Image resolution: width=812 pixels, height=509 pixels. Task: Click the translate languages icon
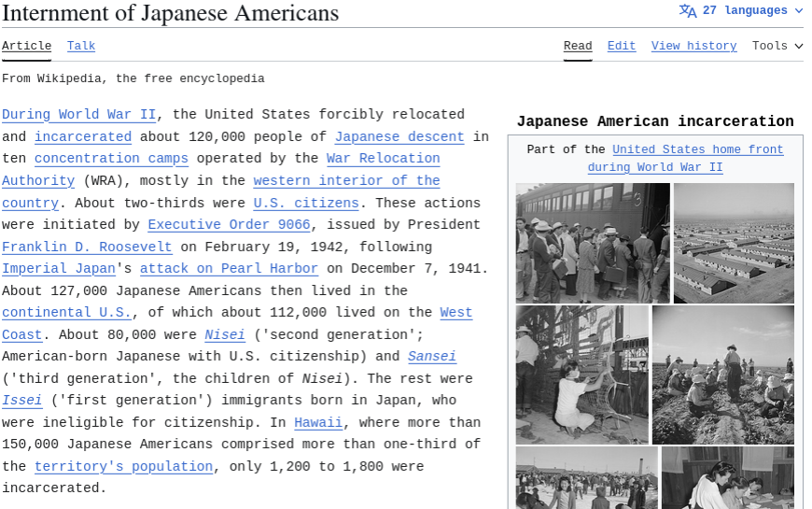coord(688,11)
